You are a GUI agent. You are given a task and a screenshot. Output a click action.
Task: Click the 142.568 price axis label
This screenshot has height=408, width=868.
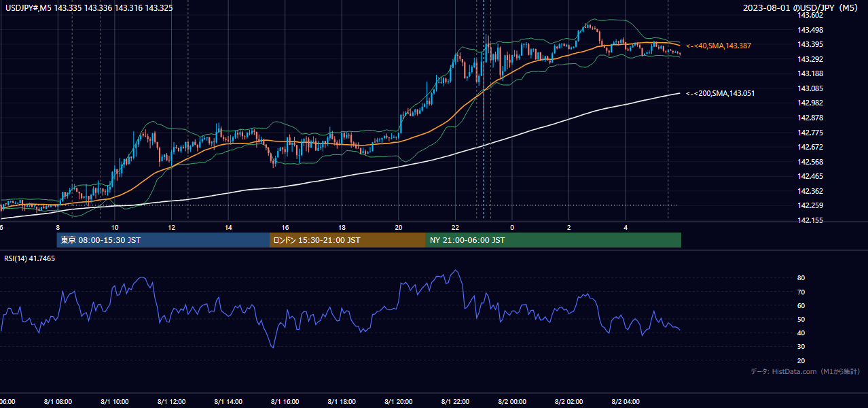[811, 162]
